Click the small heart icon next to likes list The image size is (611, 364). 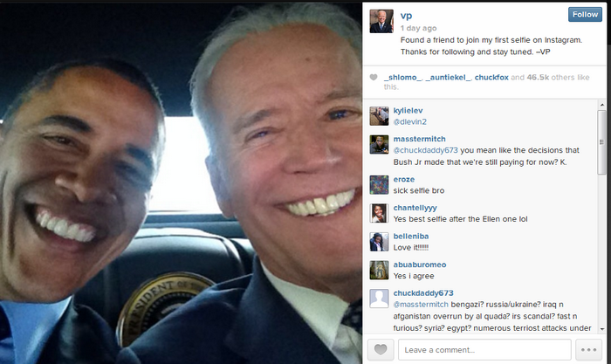[x=374, y=77]
